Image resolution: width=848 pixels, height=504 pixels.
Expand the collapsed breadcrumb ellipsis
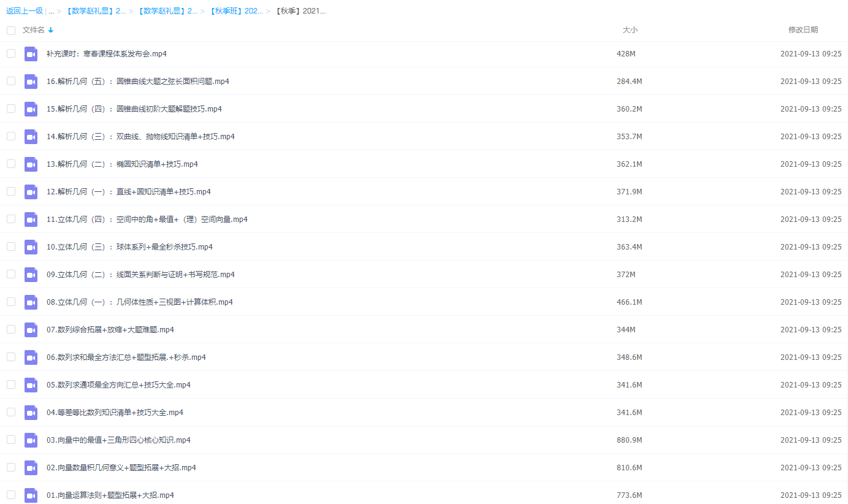pyautogui.click(x=52, y=11)
